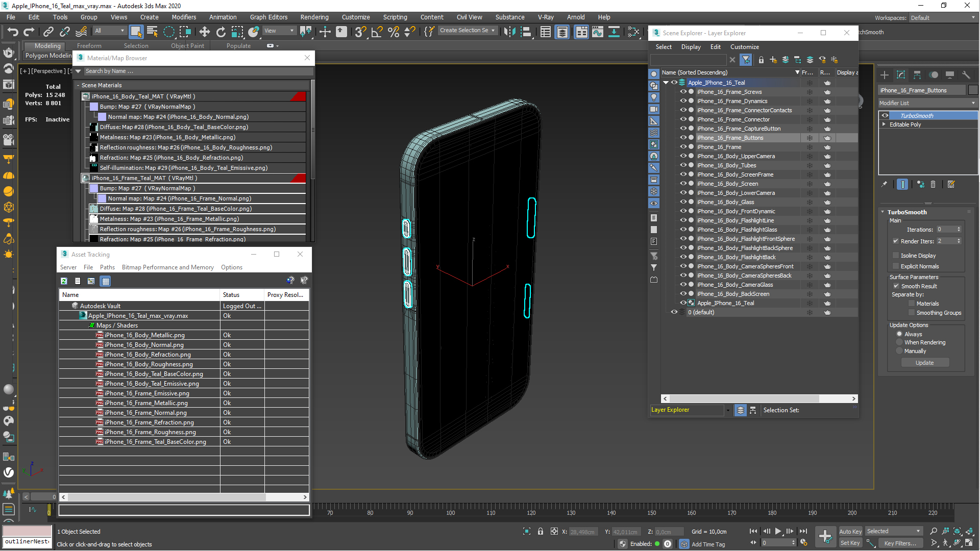Screen dimensions: 980x551
Task: Enable Isoline Display checkbox
Action: click(896, 256)
